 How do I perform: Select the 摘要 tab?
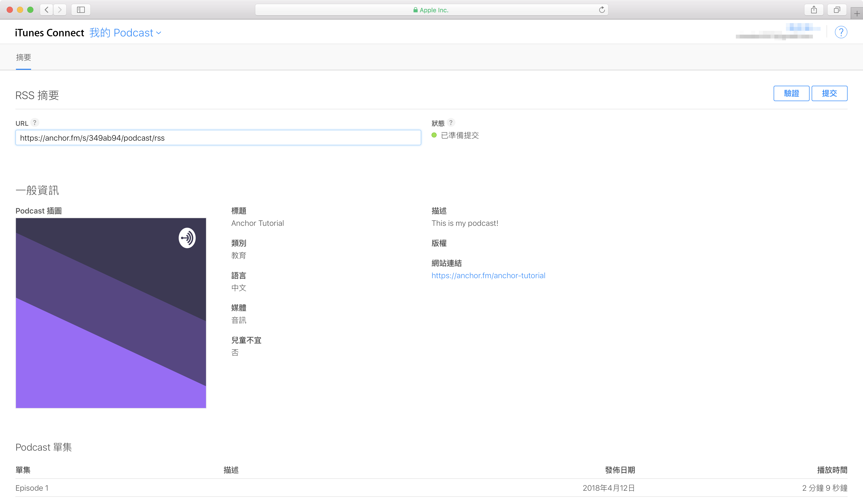(23, 57)
